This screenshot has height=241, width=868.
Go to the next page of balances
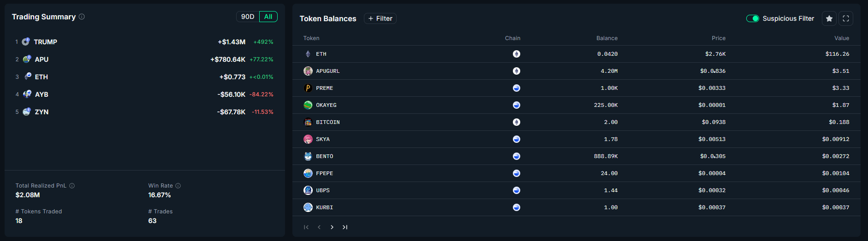point(332,227)
